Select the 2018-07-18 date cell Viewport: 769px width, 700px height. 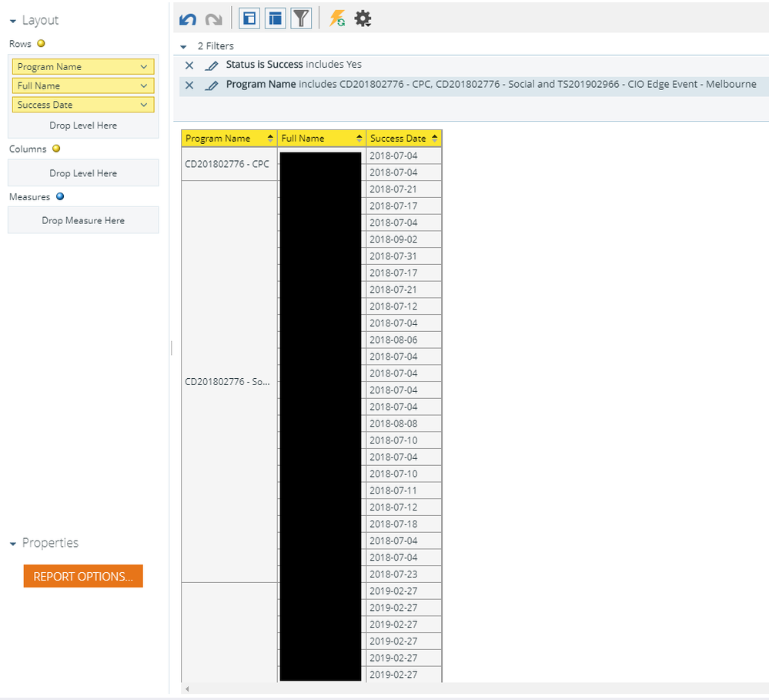pyautogui.click(x=404, y=524)
